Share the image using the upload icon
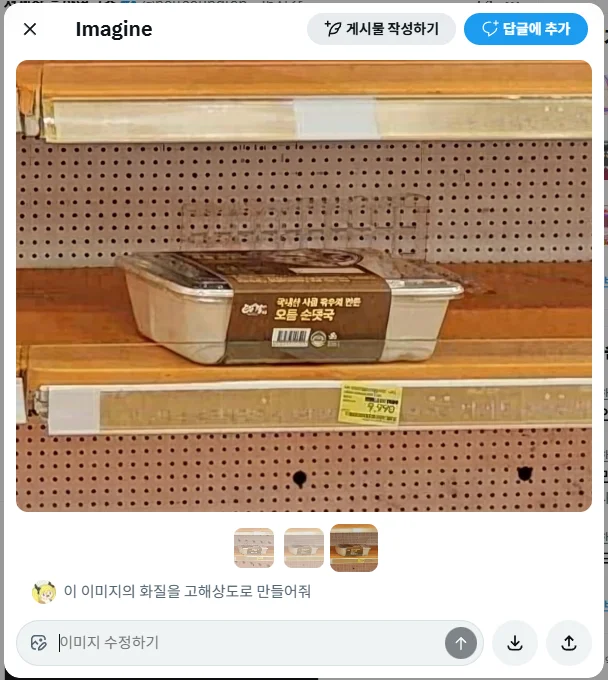 click(569, 643)
